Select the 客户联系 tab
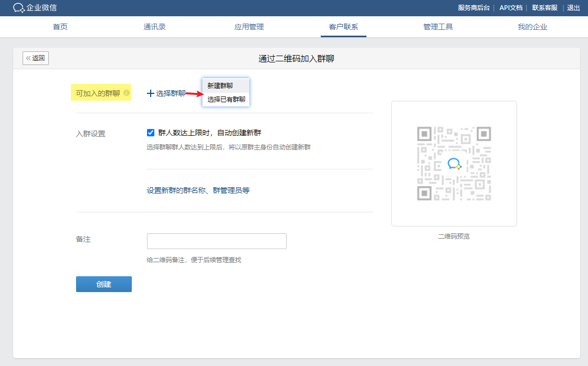 (343, 27)
